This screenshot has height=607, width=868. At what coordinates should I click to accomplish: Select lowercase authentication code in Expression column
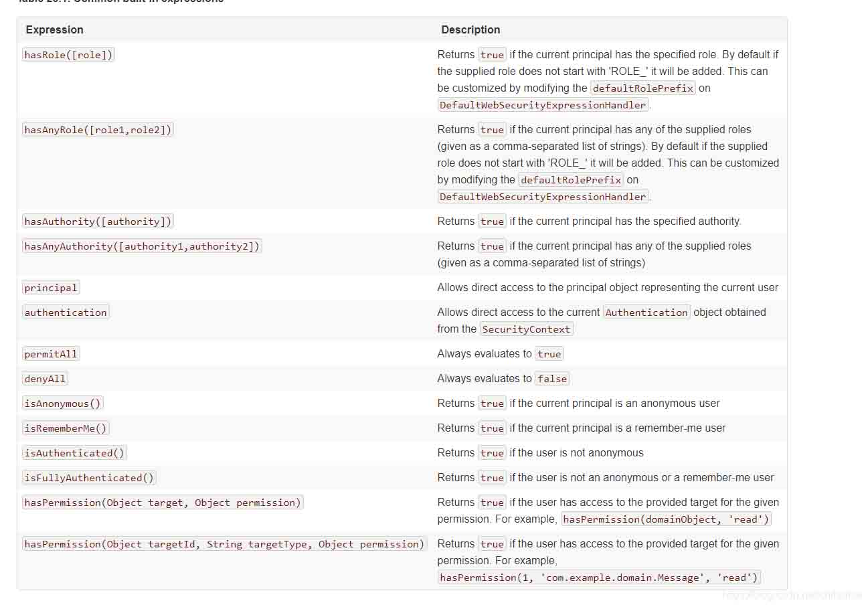click(x=66, y=313)
